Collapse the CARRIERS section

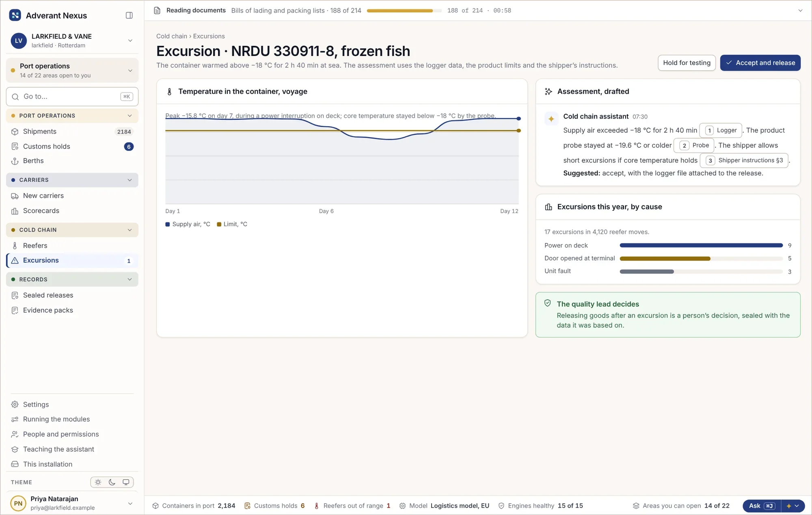click(72, 180)
